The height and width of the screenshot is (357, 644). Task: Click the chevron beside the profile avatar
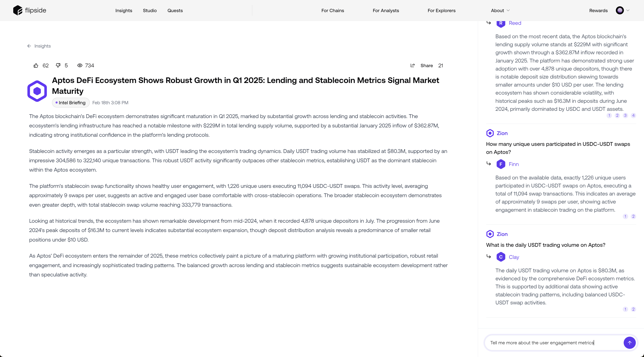(628, 10)
